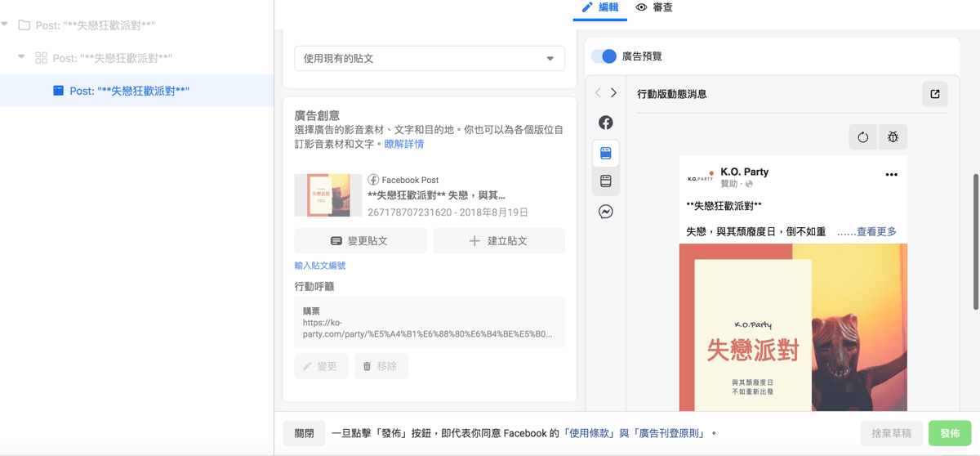Image resolution: width=980 pixels, height=456 pixels.
Task: Go to the next preview placement arrow
Action: pos(614,93)
